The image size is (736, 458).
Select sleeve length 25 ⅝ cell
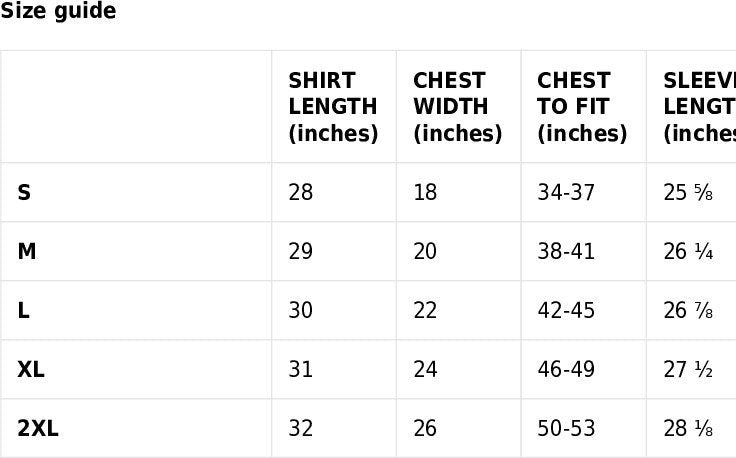click(688, 192)
